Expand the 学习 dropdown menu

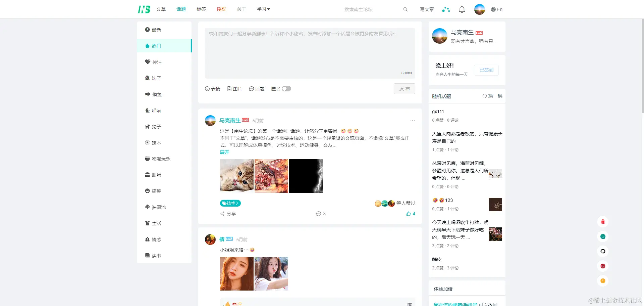coord(264,9)
